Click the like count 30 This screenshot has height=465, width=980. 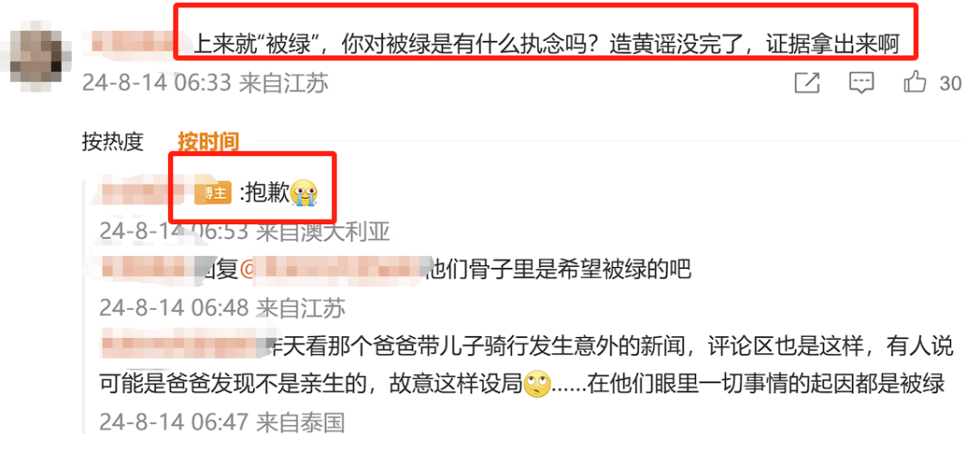[951, 84]
